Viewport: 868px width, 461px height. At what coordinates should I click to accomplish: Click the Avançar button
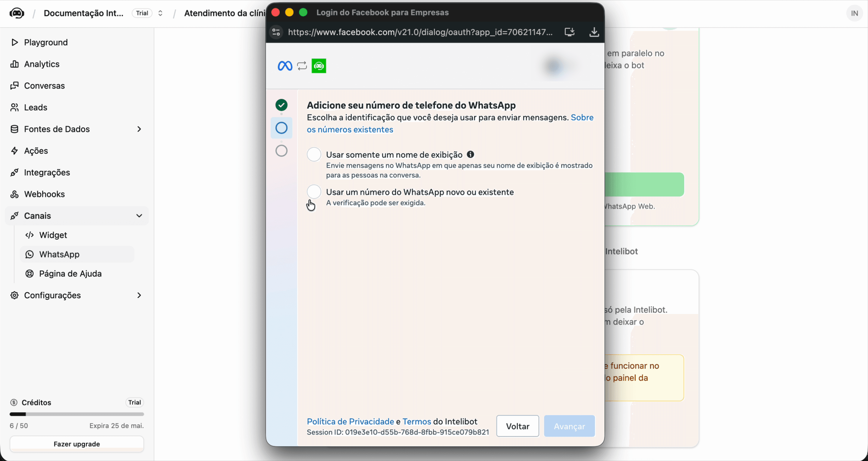(x=569, y=426)
